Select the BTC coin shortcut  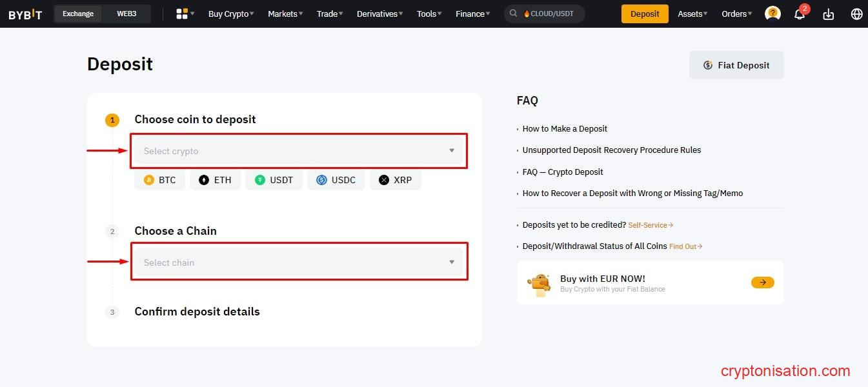159,180
